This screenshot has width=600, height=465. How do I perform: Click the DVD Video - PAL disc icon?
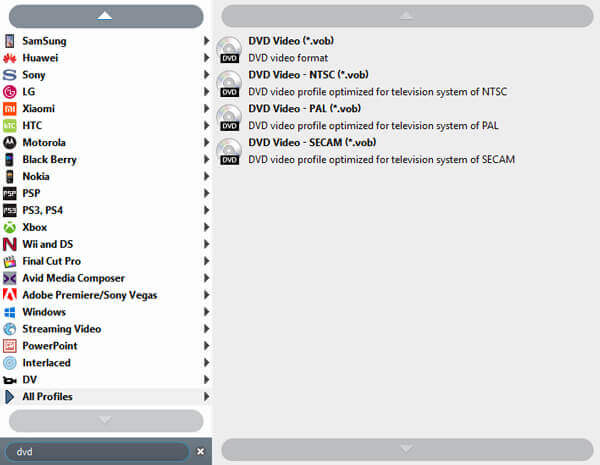[229, 117]
